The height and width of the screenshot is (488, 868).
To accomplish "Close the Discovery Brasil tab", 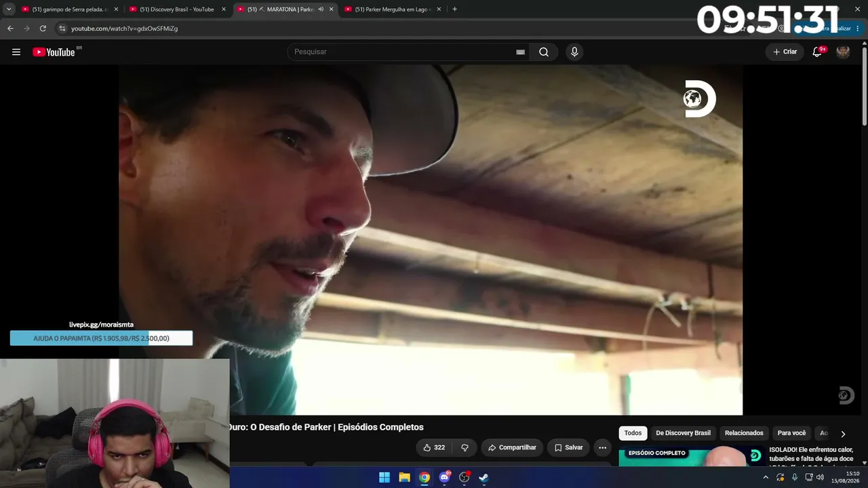I will coord(224,9).
